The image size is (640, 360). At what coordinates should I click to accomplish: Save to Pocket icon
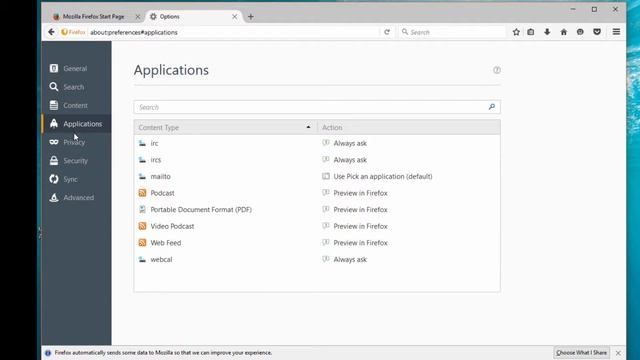click(597, 32)
